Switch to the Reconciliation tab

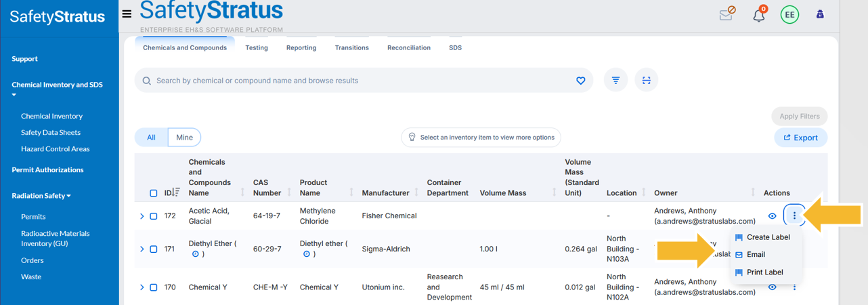[409, 47]
